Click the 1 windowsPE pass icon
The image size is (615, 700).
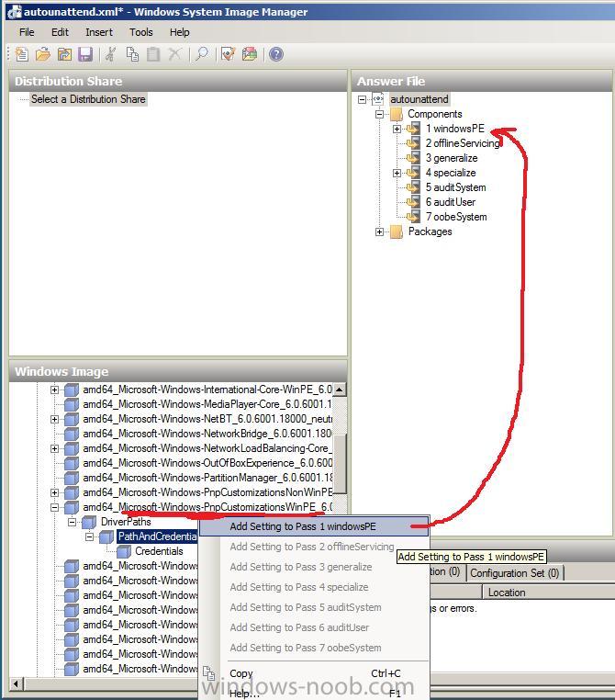pos(413,129)
